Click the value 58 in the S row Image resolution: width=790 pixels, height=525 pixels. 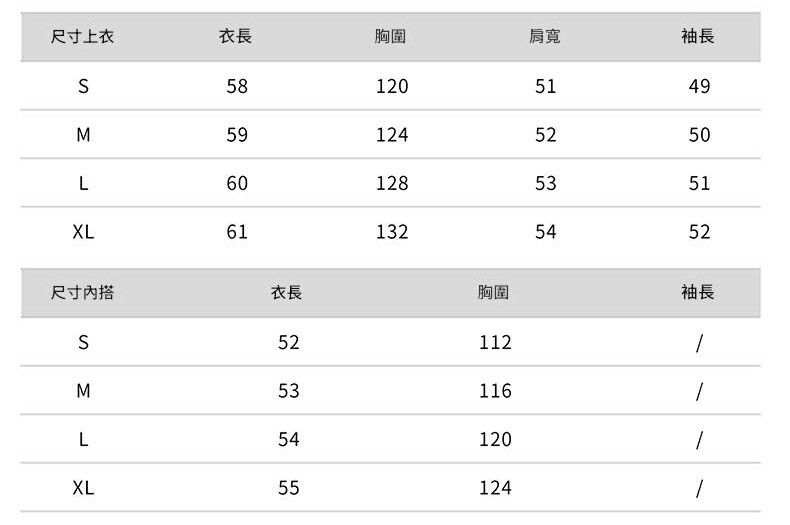[237, 86]
